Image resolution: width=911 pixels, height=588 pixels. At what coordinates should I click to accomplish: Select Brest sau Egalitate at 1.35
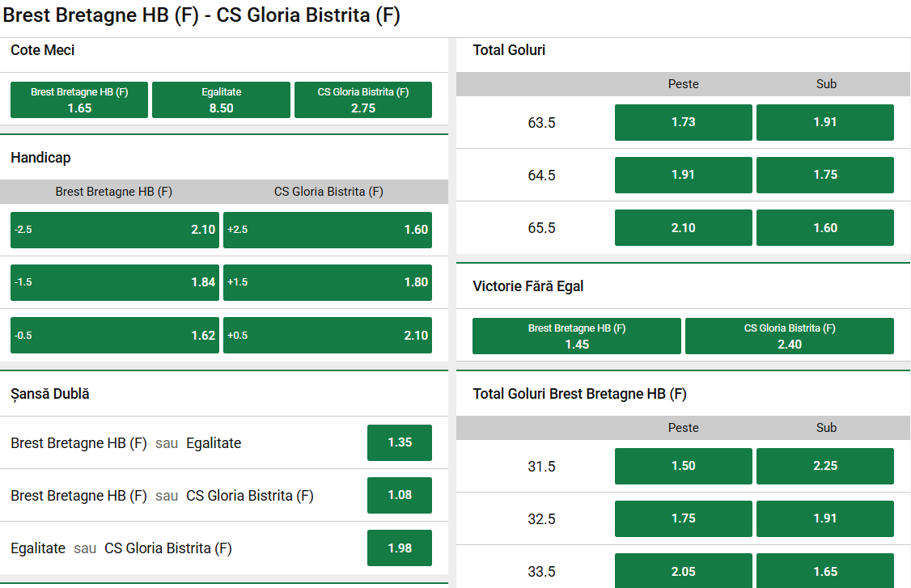coord(400,442)
